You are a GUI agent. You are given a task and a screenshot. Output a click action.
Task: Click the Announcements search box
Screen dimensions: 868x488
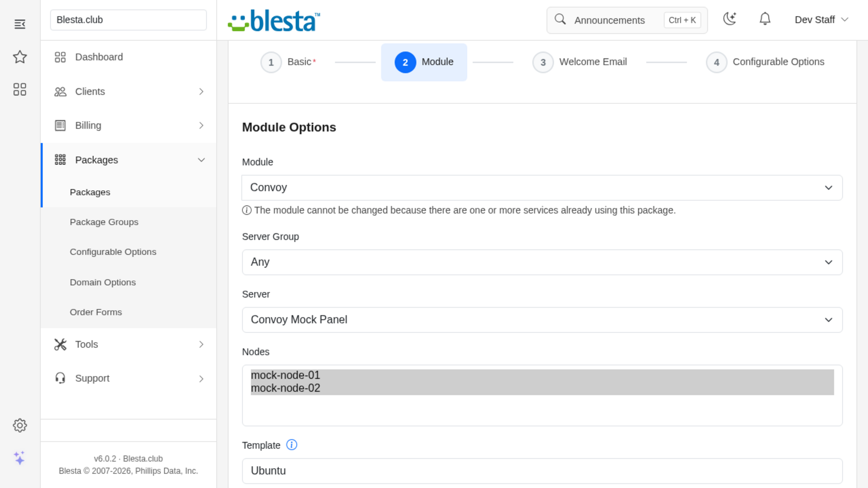627,20
